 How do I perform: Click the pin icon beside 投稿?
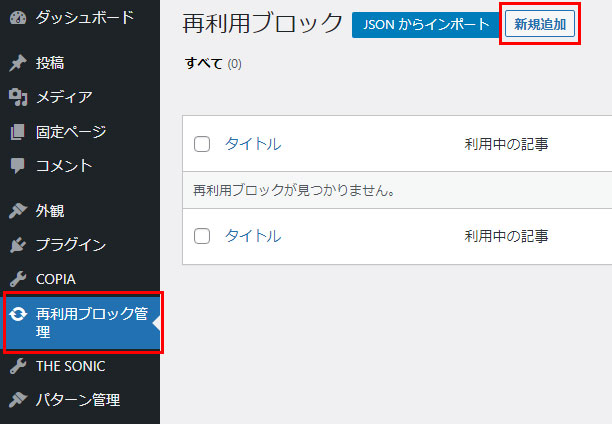[x=18, y=63]
